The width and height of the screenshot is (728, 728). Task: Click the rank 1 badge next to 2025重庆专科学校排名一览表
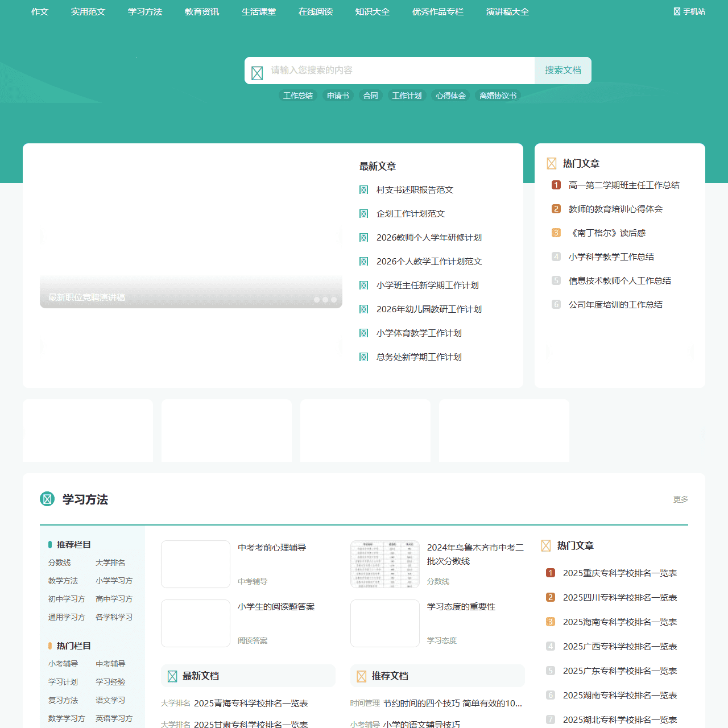click(550, 573)
